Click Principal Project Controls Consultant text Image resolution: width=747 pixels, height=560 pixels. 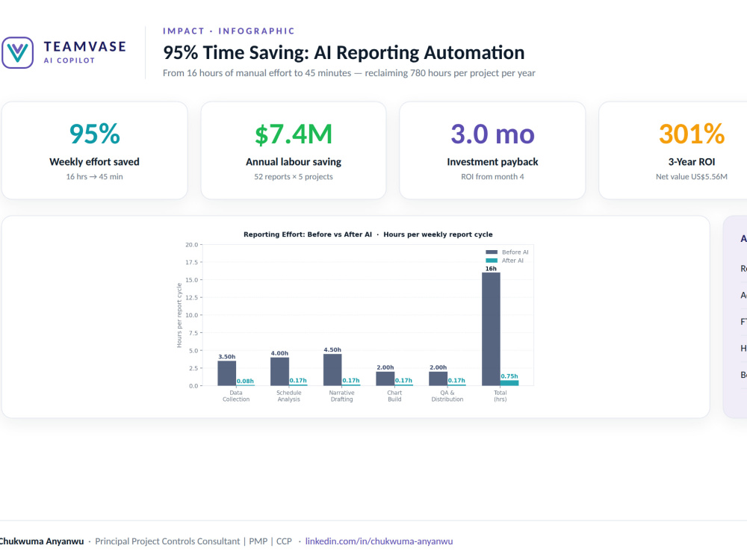point(167,541)
